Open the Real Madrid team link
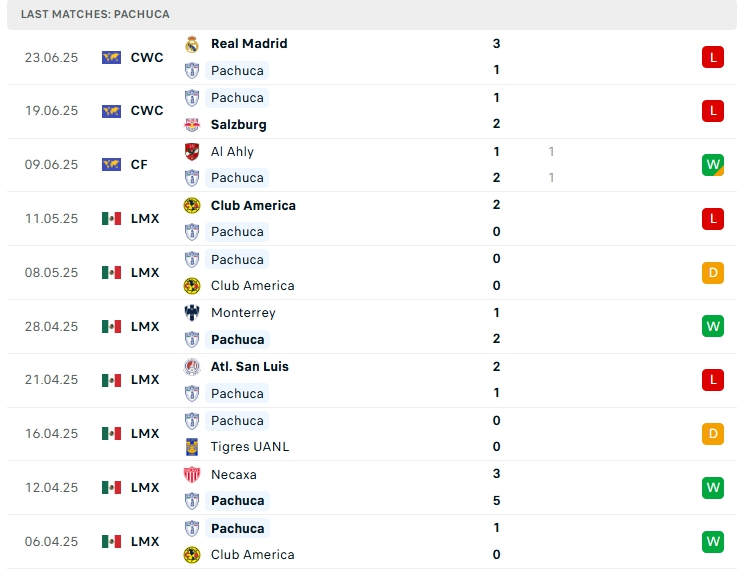 click(249, 44)
